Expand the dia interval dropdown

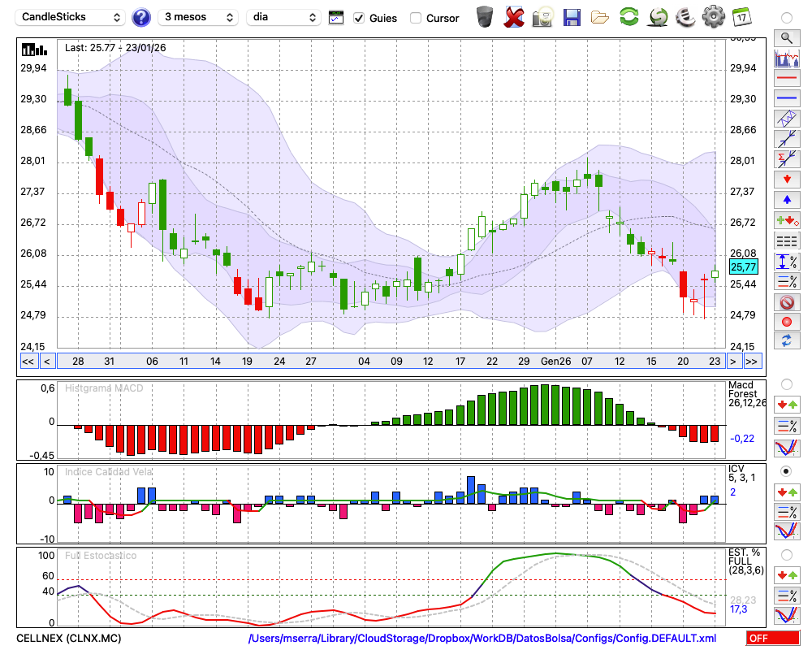[x=283, y=17]
